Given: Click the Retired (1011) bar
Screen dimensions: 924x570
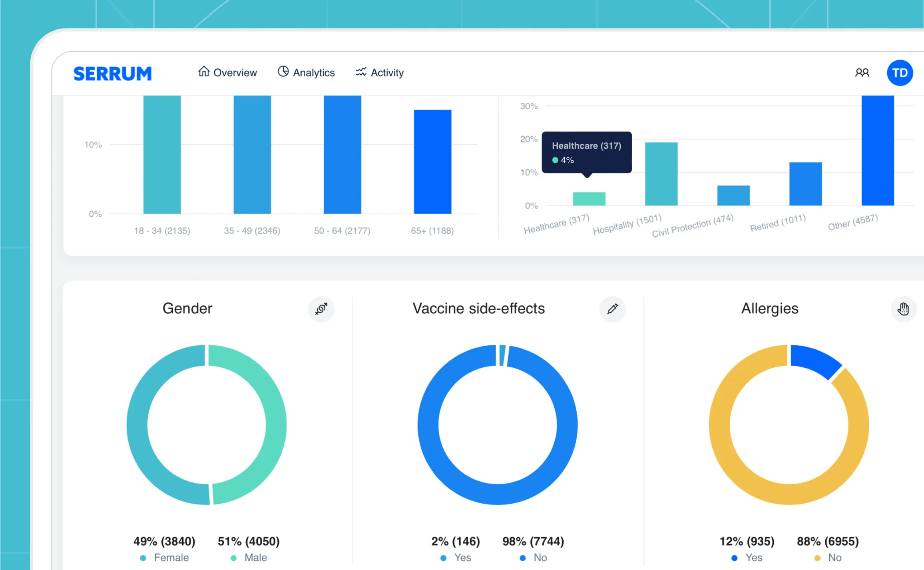Looking at the screenshot, I should click(x=805, y=184).
